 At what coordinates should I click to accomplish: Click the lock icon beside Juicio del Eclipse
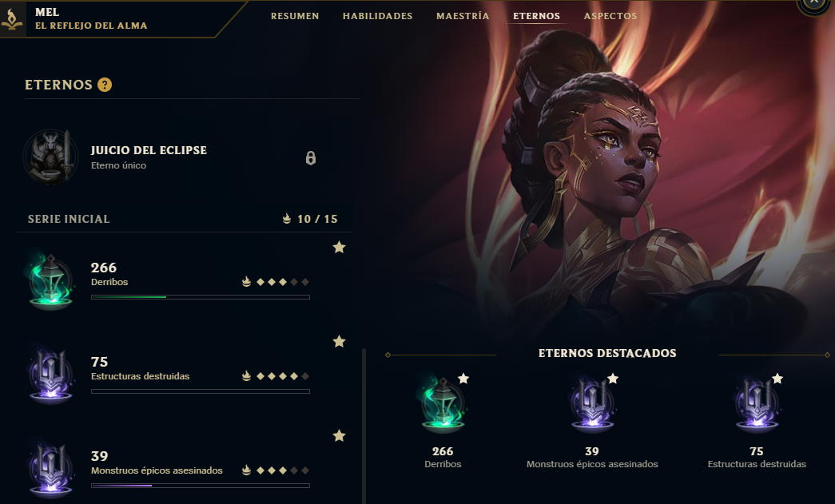(311, 158)
